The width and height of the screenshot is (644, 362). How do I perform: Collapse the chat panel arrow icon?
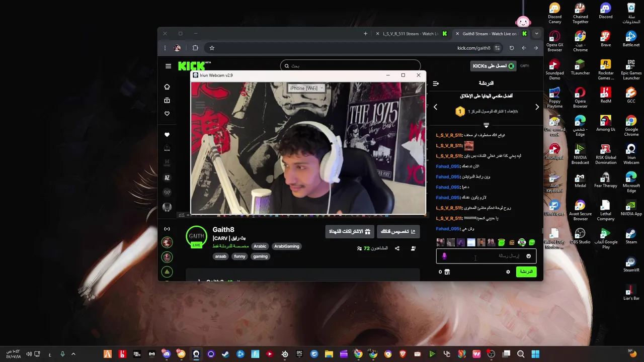pyautogui.click(x=436, y=83)
